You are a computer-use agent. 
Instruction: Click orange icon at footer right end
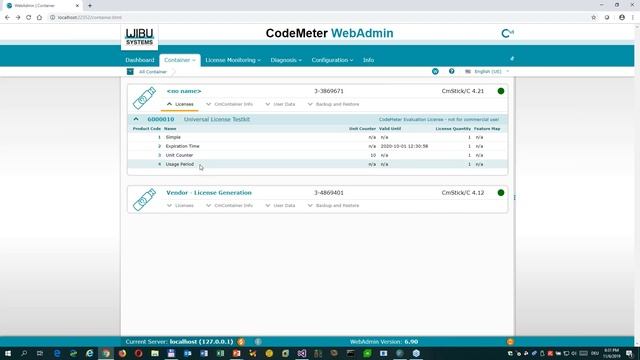click(510, 342)
